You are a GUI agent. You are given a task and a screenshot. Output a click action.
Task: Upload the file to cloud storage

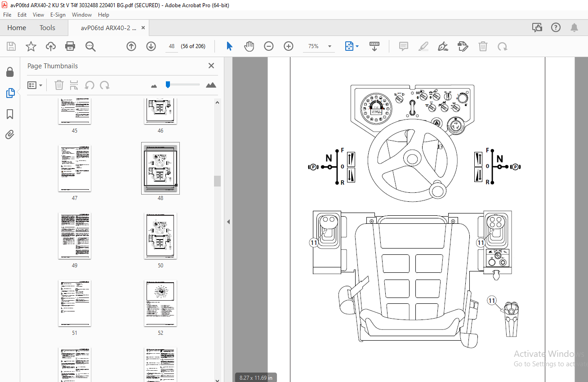(x=51, y=46)
